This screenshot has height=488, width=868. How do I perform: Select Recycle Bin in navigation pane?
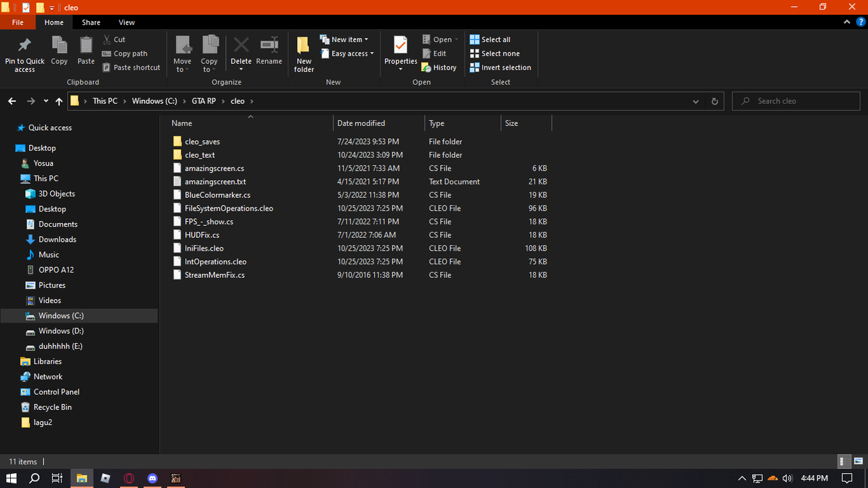tap(52, 407)
